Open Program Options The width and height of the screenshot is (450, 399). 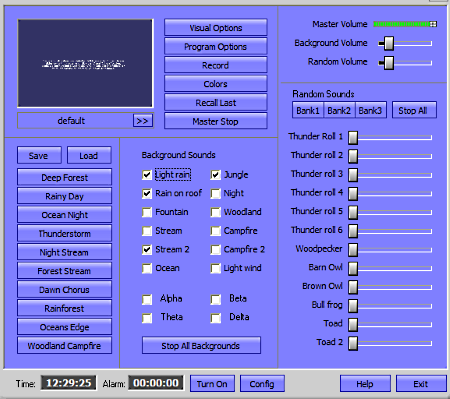pyautogui.click(x=216, y=46)
